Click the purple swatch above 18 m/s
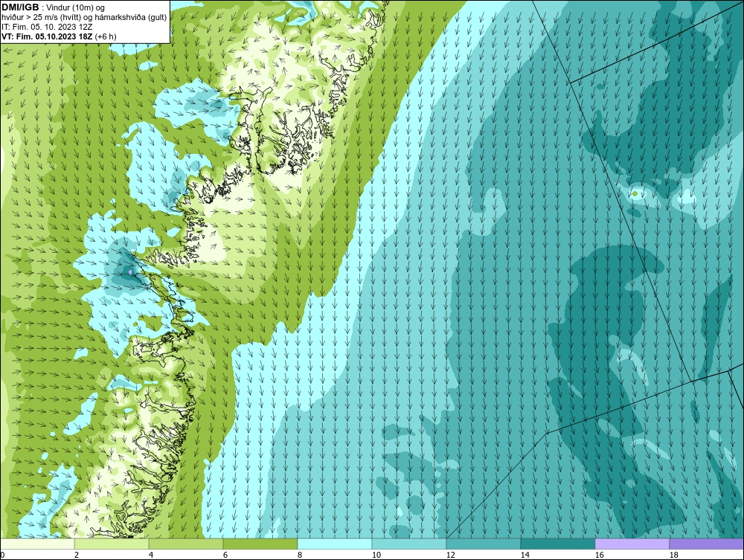Viewport: 744px width, 560px height. [x=707, y=544]
